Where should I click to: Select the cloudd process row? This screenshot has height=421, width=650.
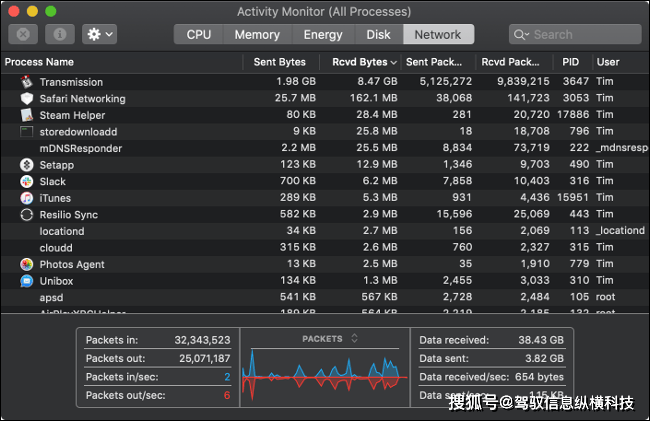[x=325, y=247]
